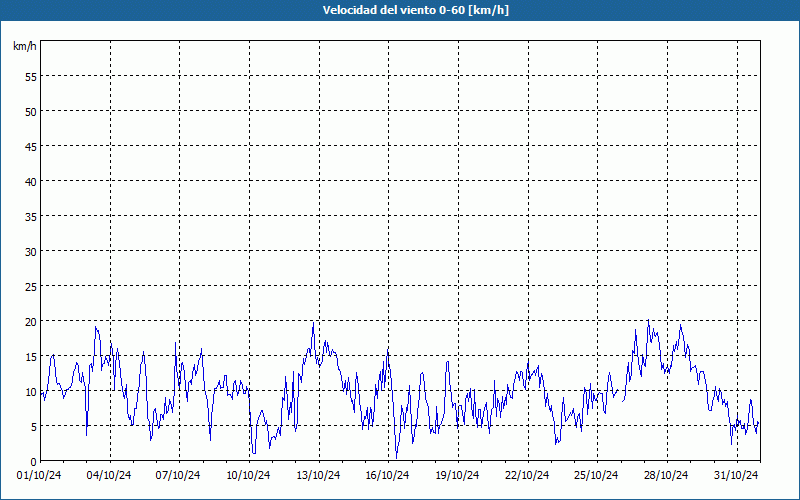Click the 10/10/24 date label

pyautogui.click(x=248, y=476)
